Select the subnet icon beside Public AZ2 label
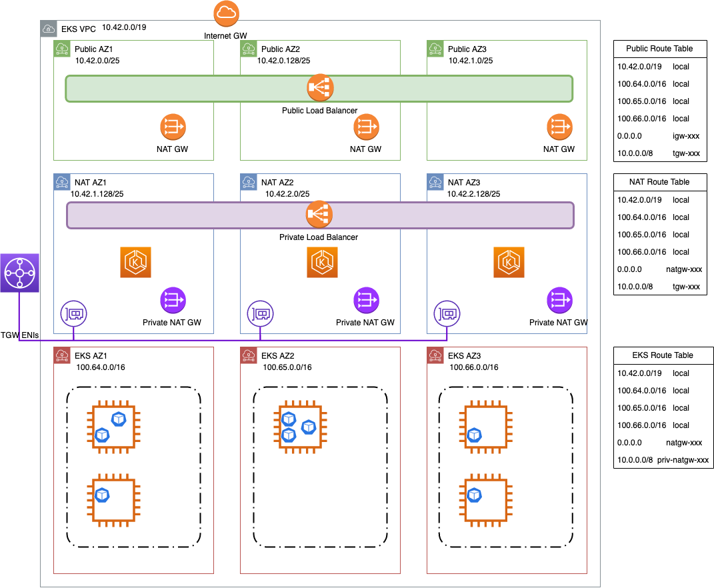This screenshot has width=714, height=588. pyautogui.click(x=248, y=49)
